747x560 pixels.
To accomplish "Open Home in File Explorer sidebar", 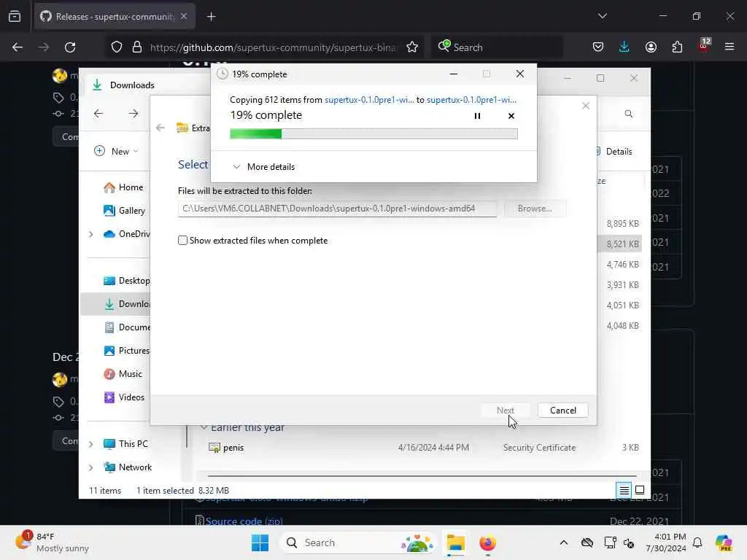I will point(123,187).
